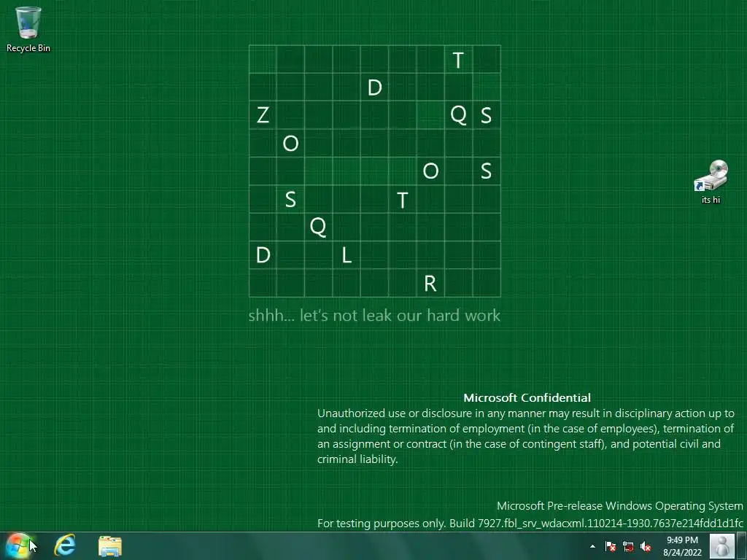Launch Internet Explorer from the taskbar
Viewport: 747px width, 560px height.
(x=65, y=545)
